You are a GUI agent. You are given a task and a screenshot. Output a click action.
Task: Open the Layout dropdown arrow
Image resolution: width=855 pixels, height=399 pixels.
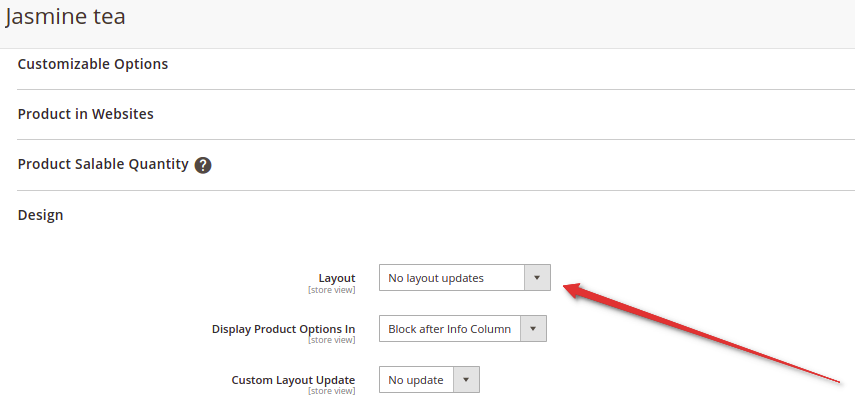click(537, 278)
